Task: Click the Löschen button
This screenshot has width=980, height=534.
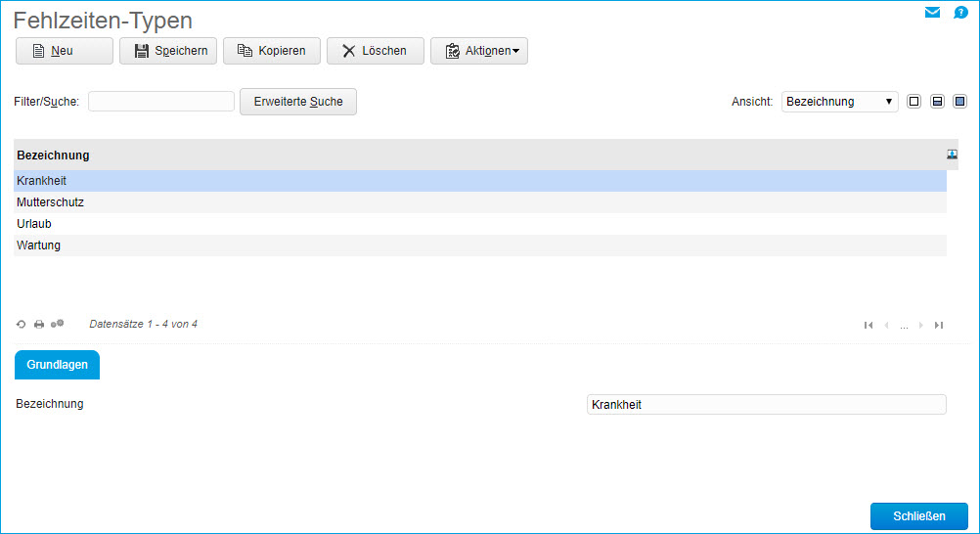Action: point(375,51)
